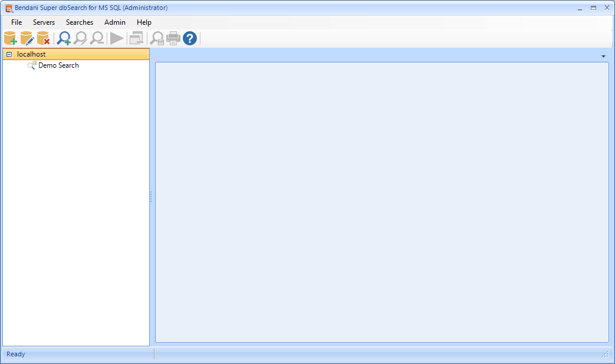
Task: Click the Delete Search magnifier icon
Action: pyautogui.click(x=96, y=39)
